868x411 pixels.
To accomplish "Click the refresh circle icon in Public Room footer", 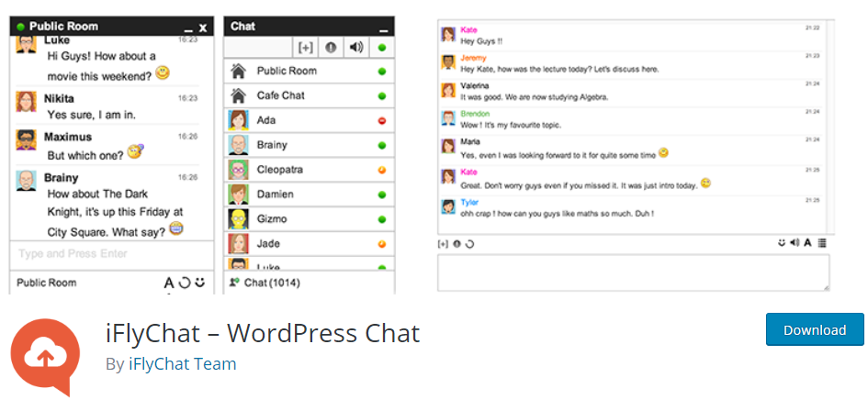I will (x=185, y=283).
